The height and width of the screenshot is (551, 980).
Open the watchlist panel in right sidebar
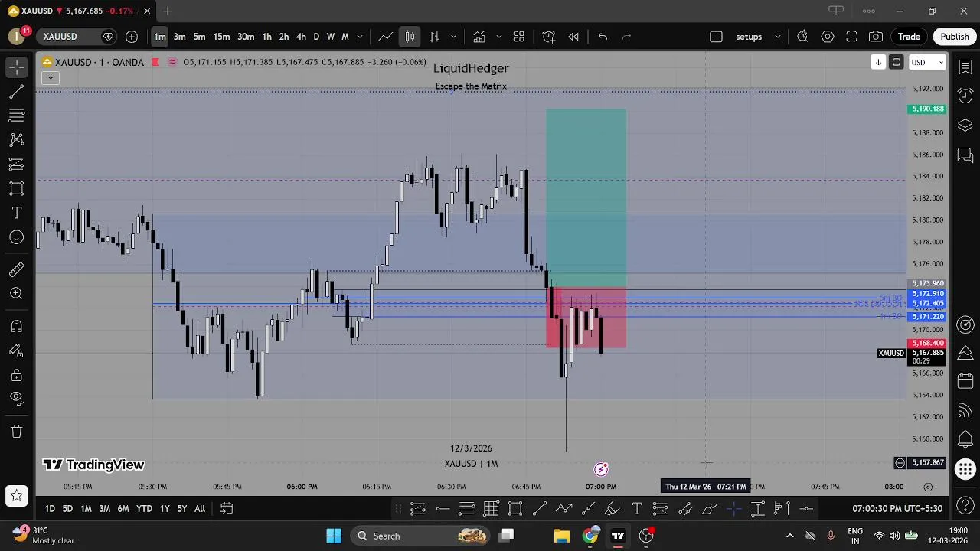click(965, 67)
